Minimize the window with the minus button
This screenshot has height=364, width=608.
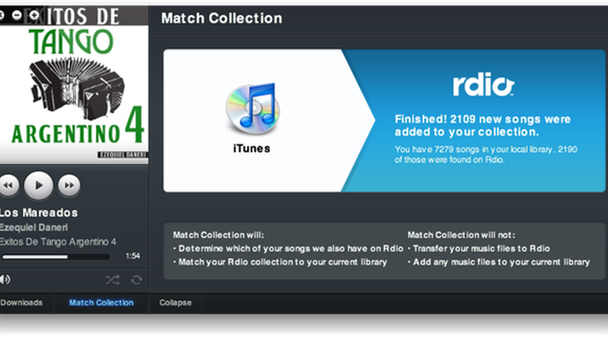click(17, 16)
